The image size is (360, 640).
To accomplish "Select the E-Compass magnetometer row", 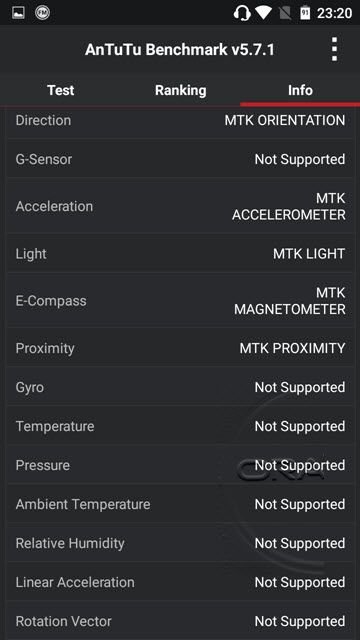I will point(180,301).
